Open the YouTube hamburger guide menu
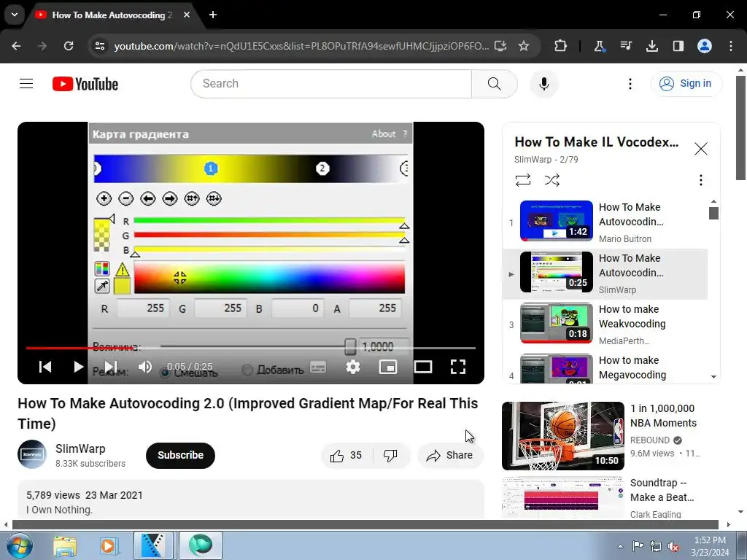This screenshot has height=560, width=747. point(26,84)
